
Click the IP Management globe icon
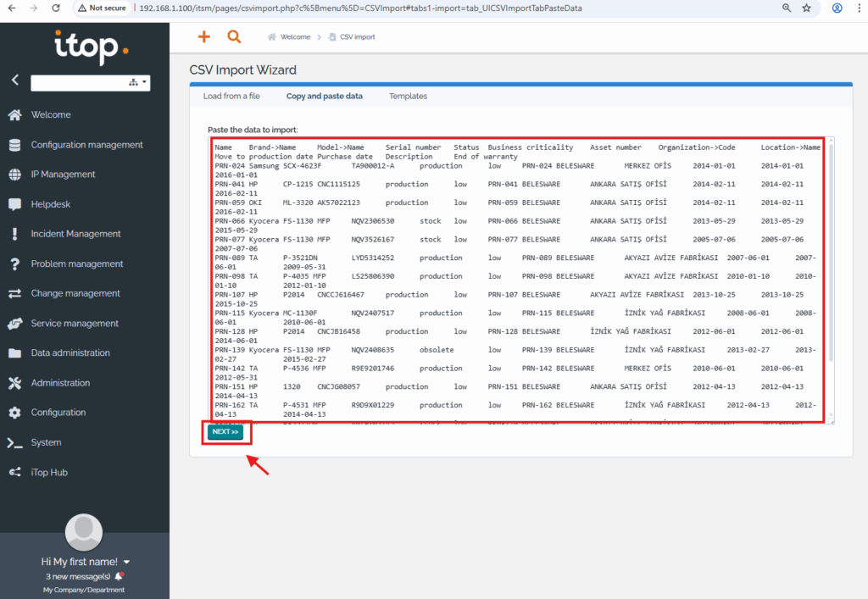tap(14, 175)
